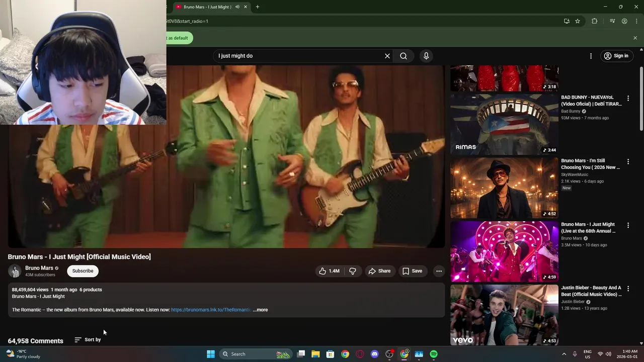
Task: Click the Chrome address bar URL
Action: pyautogui.click(x=187, y=21)
